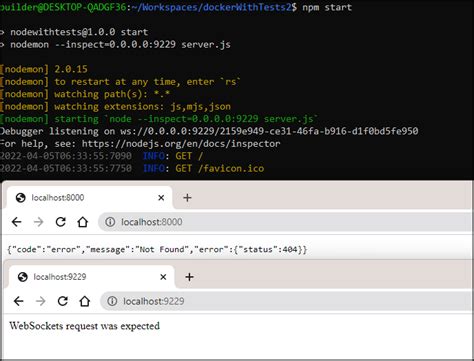Screen dimensions: 474x361
Task: View site info for localhost:8000
Action: click(x=110, y=222)
